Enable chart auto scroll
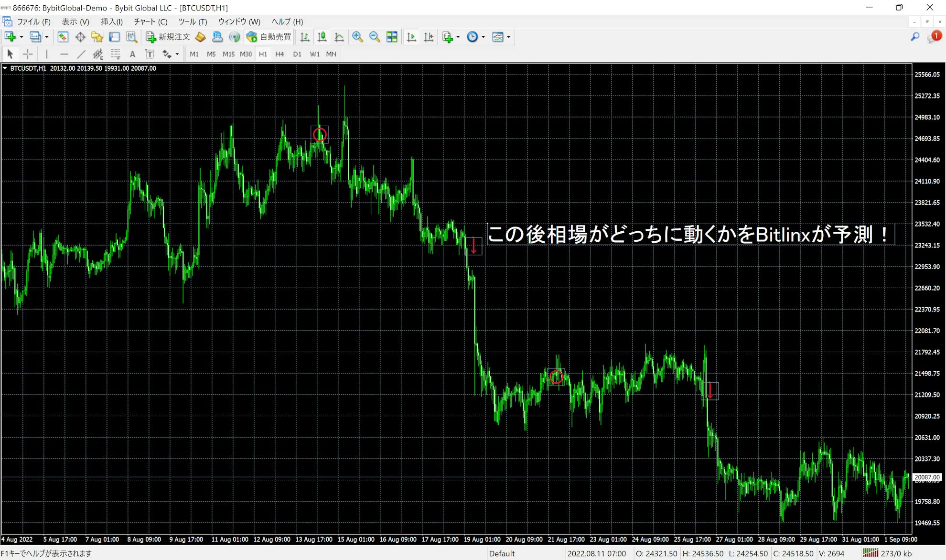Image resolution: width=946 pixels, height=560 pixels. coord(411,37)
